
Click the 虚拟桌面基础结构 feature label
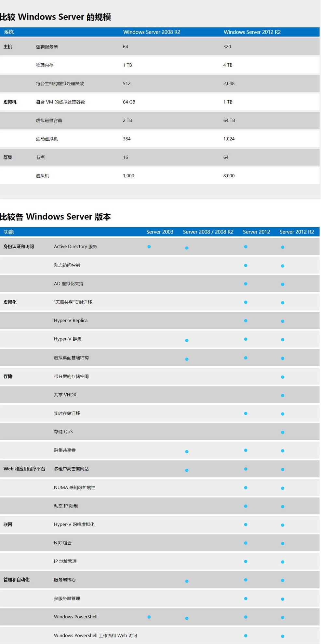[x=71, y=358]
